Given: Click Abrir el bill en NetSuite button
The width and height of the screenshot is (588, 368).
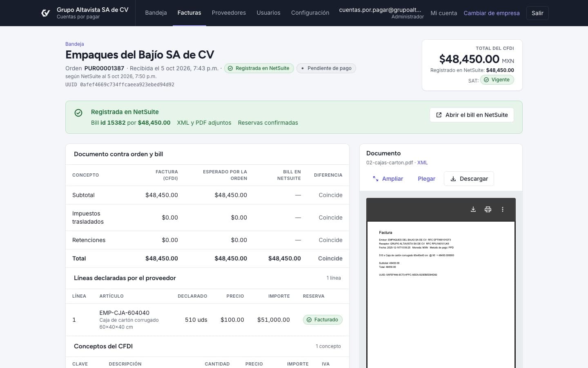Looking at the screenshot, I should click(472, 115).
